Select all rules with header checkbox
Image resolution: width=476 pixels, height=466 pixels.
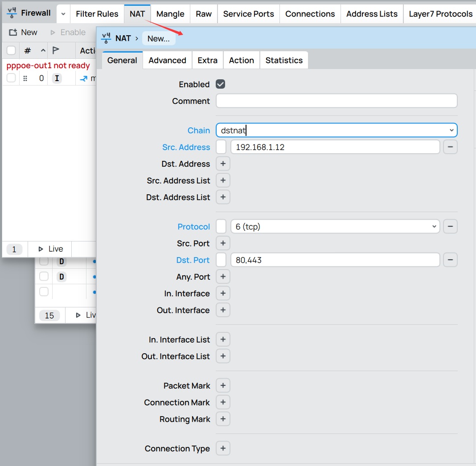tap(12, 50)
